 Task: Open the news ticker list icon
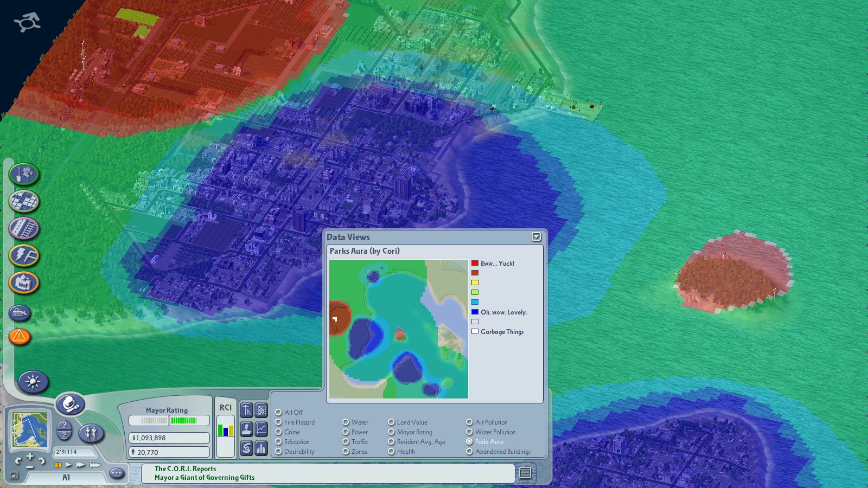[525, 473]
